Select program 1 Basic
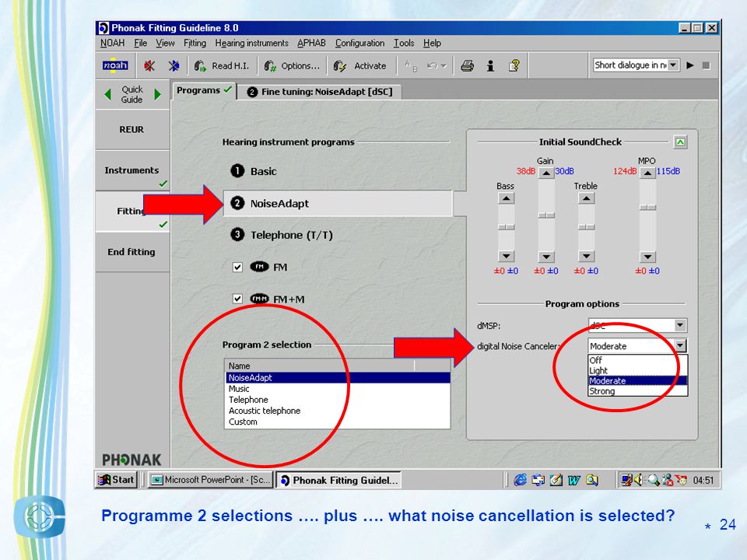Viewport: 747px width, 560px height. [254, 171]
